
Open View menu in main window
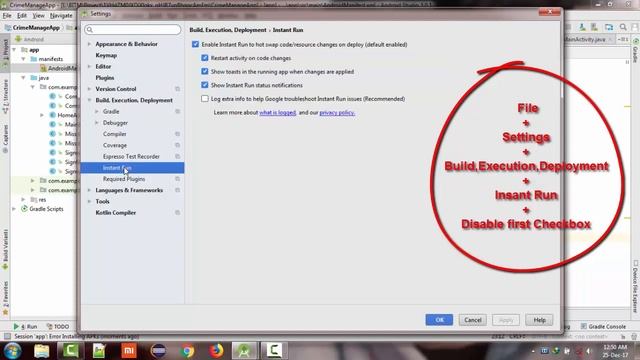38,16
